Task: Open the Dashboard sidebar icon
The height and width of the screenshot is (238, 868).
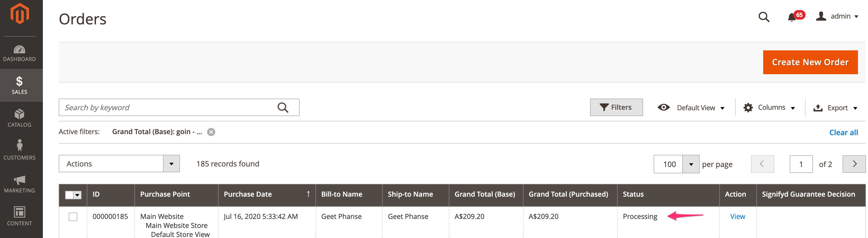Action: tap(20, 53)
